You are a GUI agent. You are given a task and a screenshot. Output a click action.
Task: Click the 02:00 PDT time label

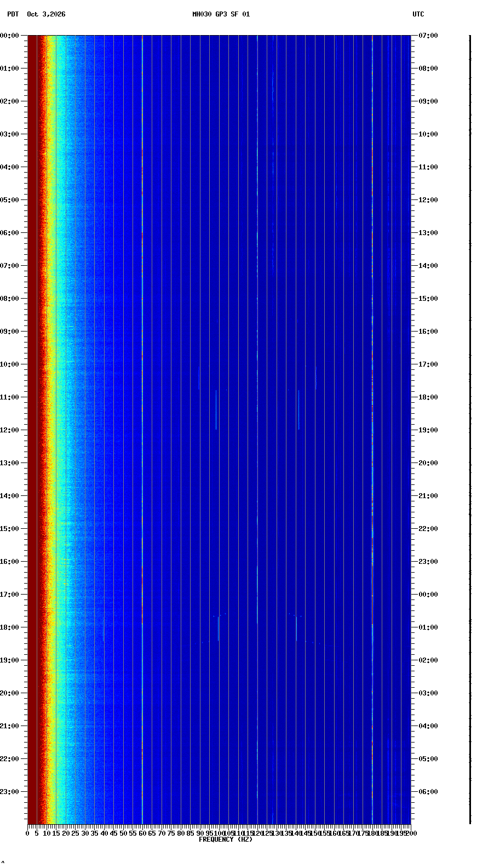[9, 101]
